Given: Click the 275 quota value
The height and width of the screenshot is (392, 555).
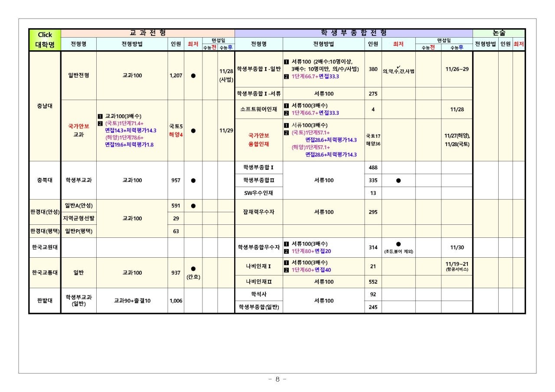Looking at the screenshot, I should pyautogui.click(x=373, y=94).
